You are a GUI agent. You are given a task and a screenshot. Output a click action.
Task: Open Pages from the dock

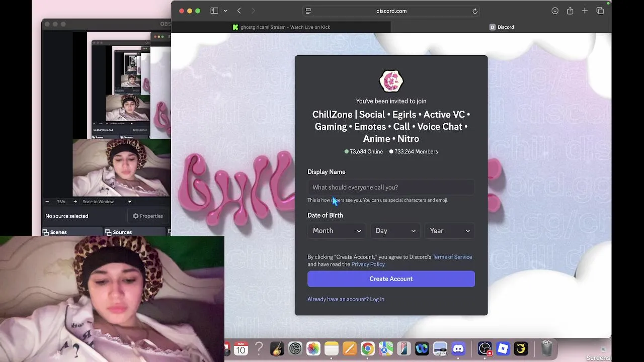350,348
